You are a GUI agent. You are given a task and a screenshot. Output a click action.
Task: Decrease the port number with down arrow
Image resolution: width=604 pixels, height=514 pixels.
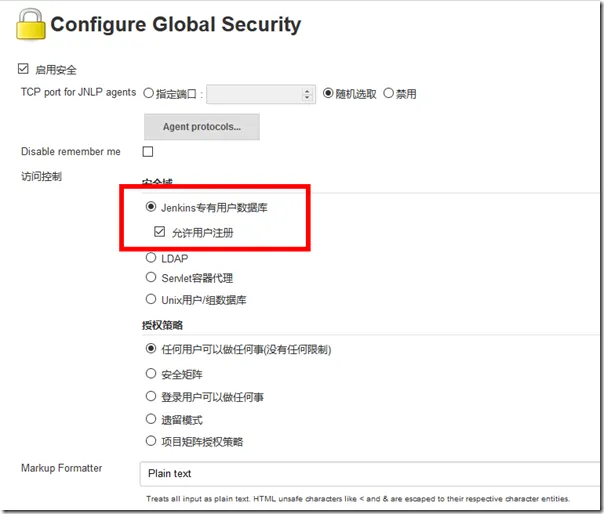[x=308, y=98]
